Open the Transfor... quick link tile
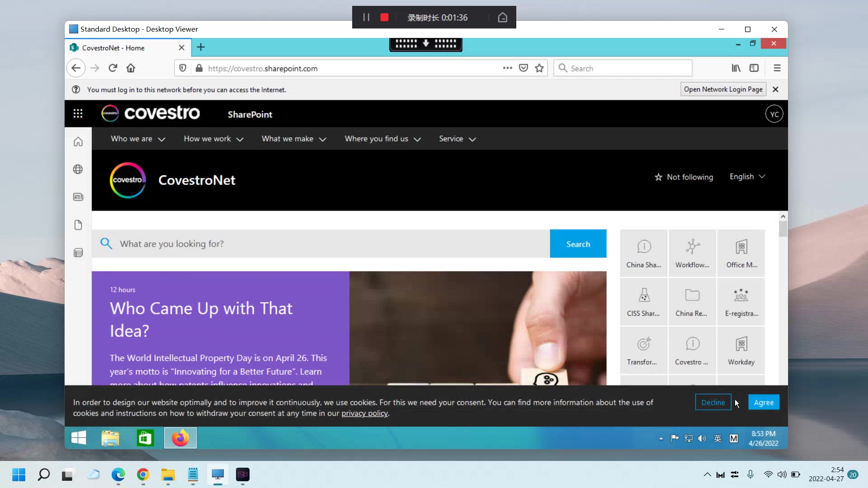868x488 pixels. (644, 351)
